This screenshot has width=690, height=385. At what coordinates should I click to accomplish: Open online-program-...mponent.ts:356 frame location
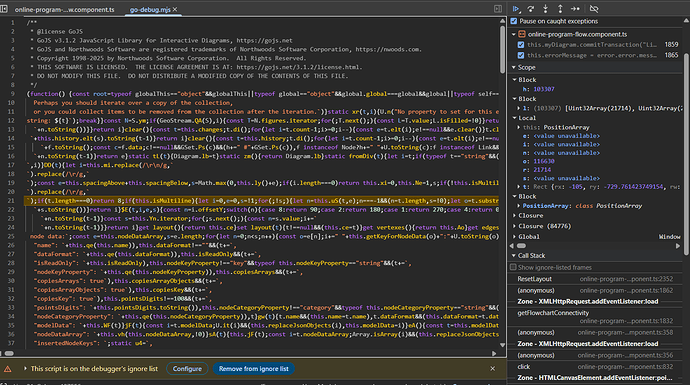pos(625,356)
